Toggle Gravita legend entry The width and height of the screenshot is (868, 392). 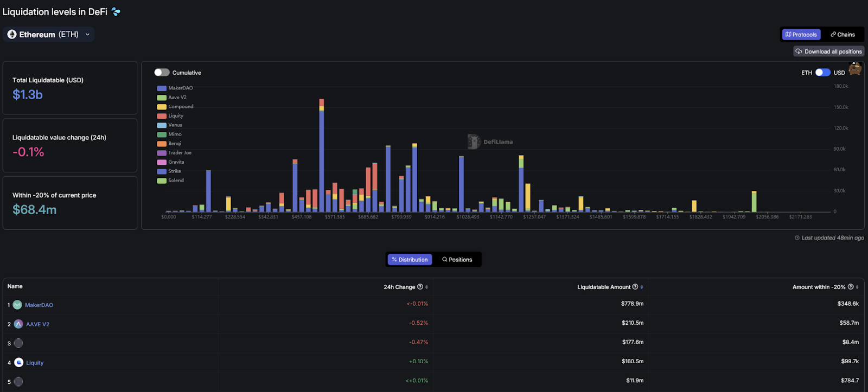click(x=170, y=162)
